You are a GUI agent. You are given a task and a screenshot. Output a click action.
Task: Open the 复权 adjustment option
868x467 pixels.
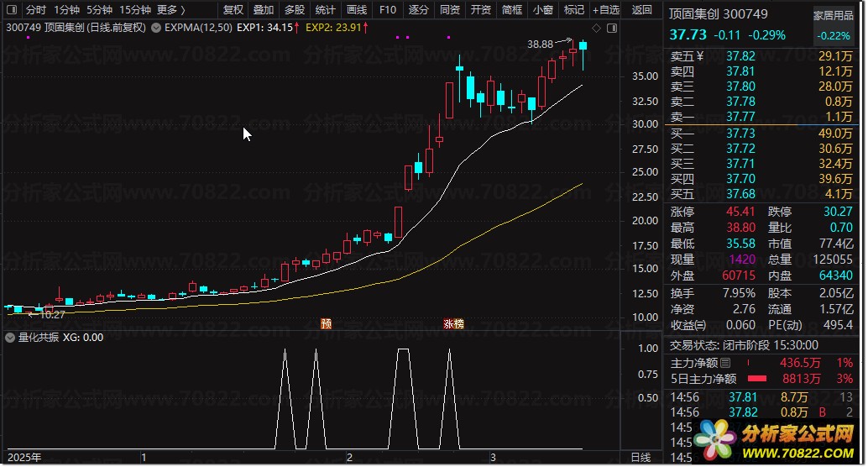point(233,10)
